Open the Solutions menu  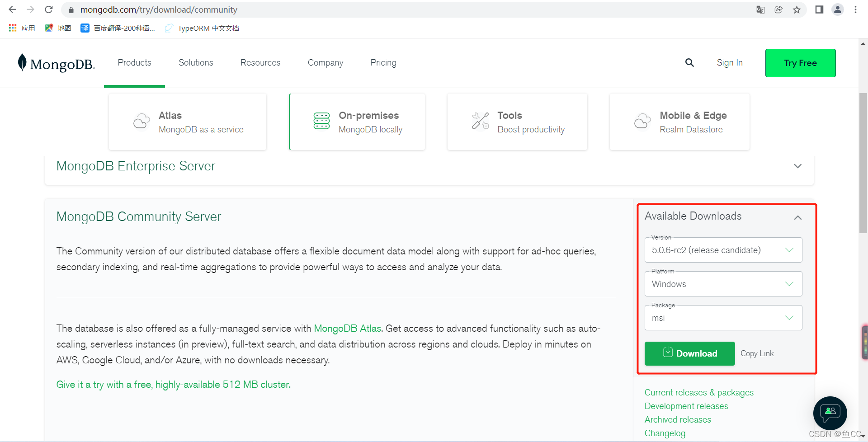point(196,63)
